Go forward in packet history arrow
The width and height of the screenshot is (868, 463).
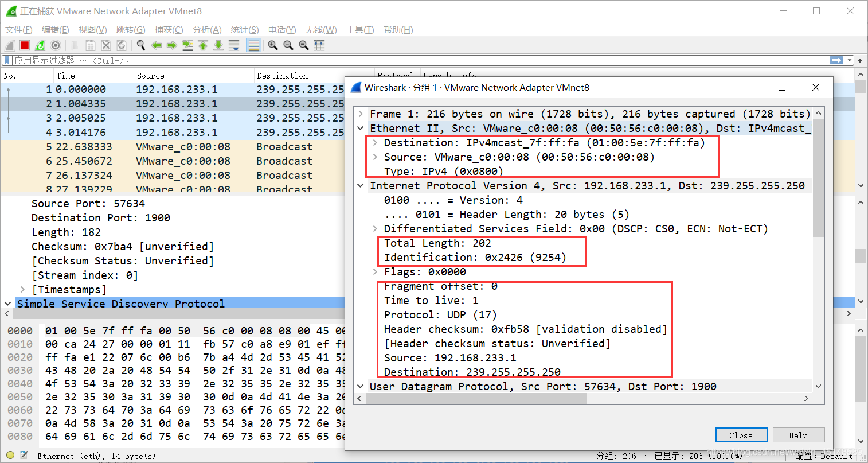click(x=171, y=45)
